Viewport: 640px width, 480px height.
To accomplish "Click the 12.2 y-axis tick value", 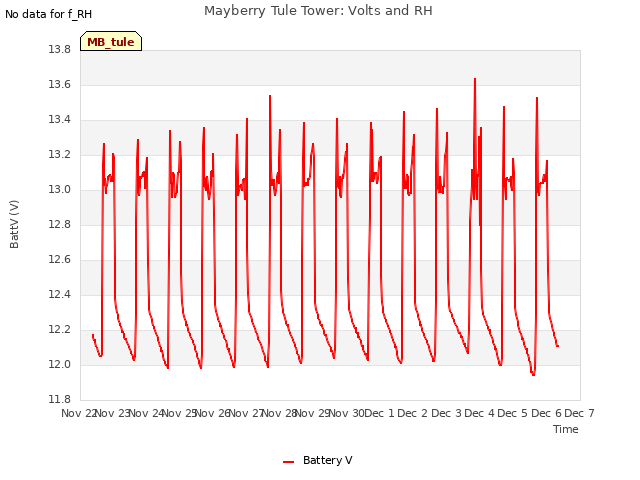I will [x=60, y=329].
